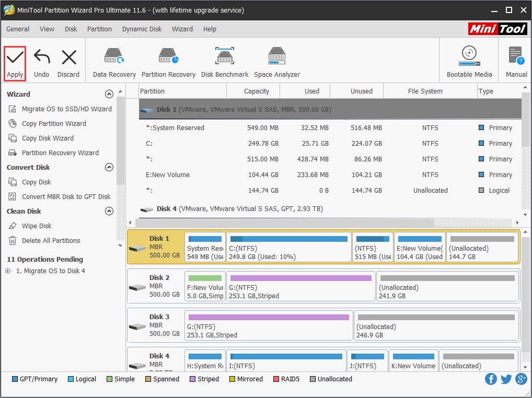Click partition list horizontal scrollbar
The width and height of the screenshot is (532, 398).
(x=285, y=223)
